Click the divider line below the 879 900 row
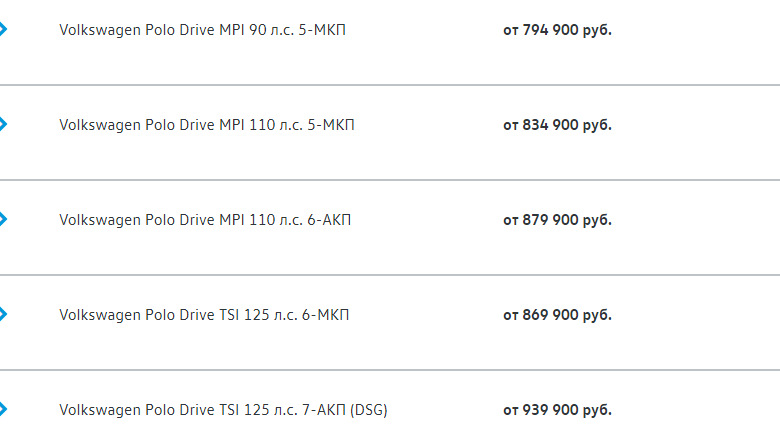The height and width of the screenshot is (448, 780). 390,275
